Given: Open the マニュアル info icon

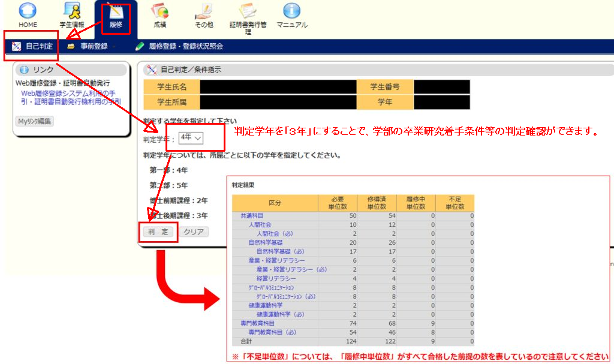Looking at the screenshot, I should (291, 11).
